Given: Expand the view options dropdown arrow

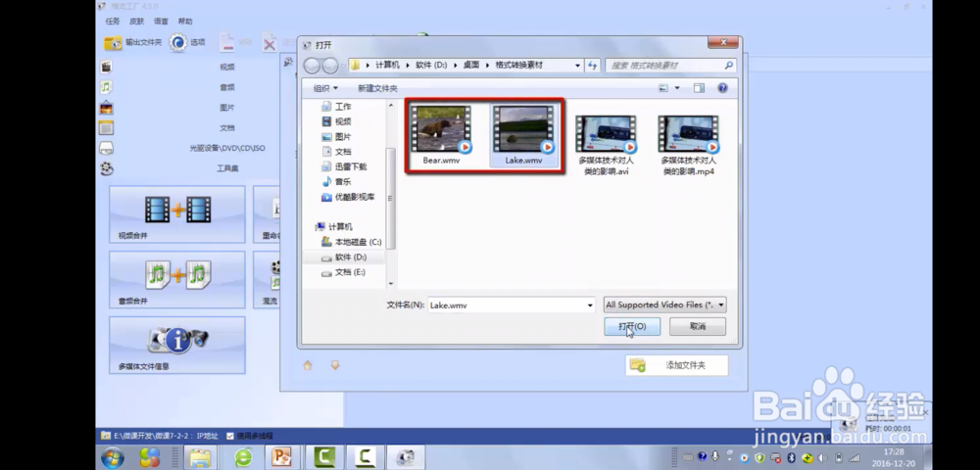Looking at the screenshot, I should tap(677, 89).
